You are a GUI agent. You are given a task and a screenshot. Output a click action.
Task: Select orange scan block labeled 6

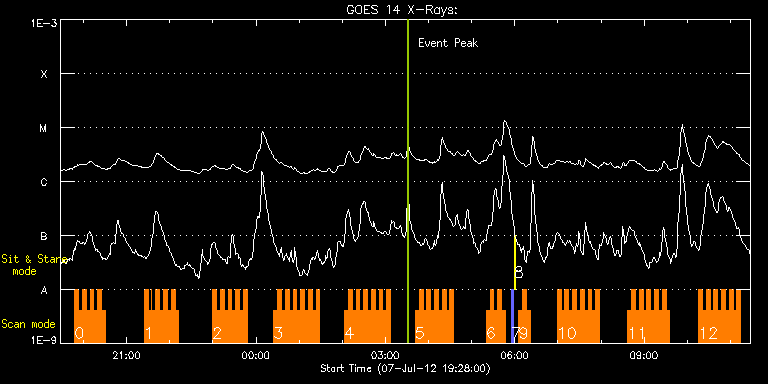pyautogui.click(x=496, y=316)
